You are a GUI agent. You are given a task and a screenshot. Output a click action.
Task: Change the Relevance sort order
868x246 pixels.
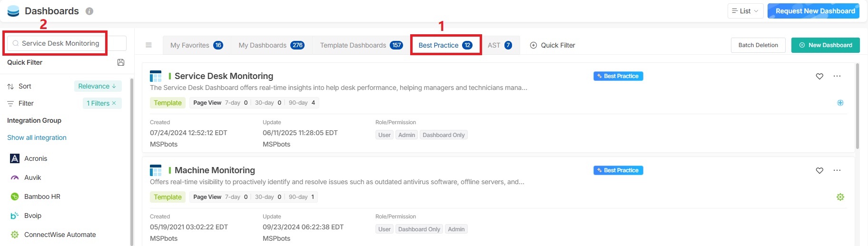[98, 86]
